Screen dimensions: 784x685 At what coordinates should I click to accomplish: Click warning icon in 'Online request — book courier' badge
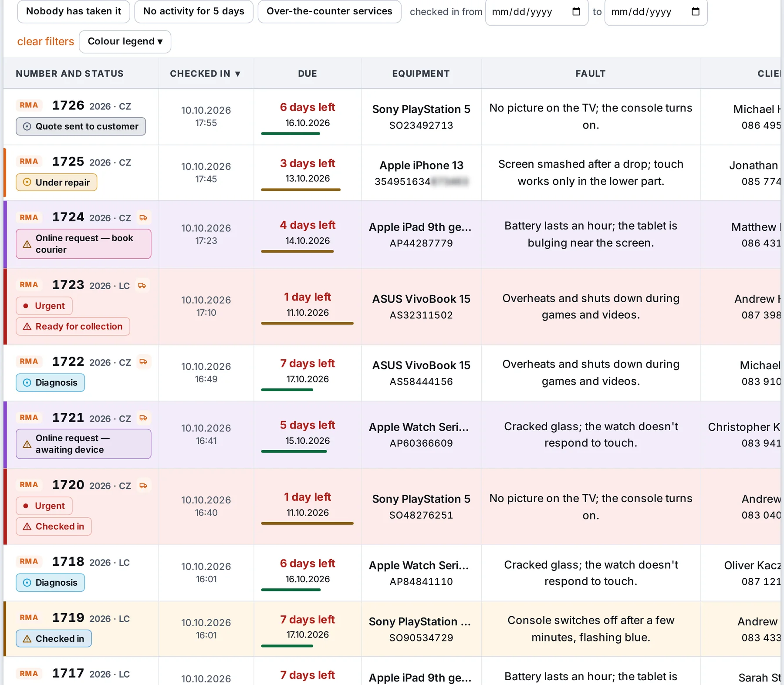tap(27, 244)
